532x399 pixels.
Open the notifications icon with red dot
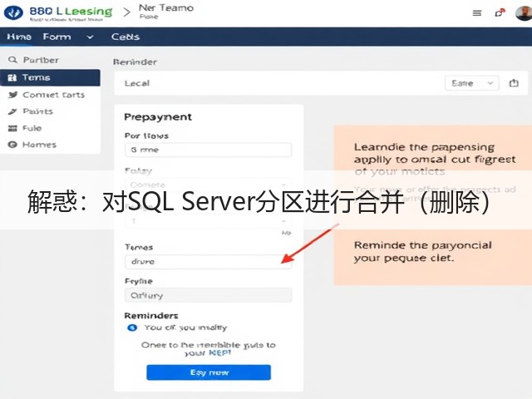point(500,13)
